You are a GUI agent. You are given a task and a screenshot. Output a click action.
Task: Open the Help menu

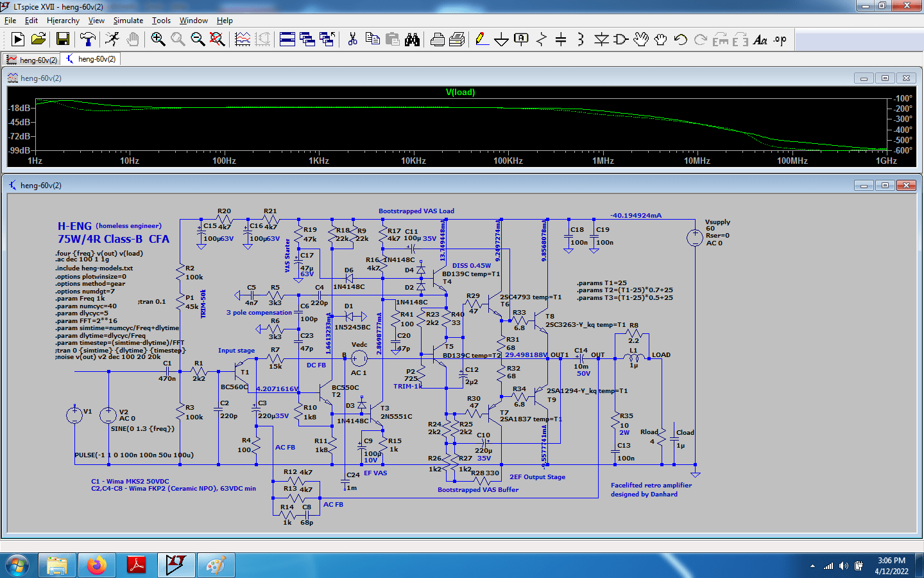click(225, 21)
